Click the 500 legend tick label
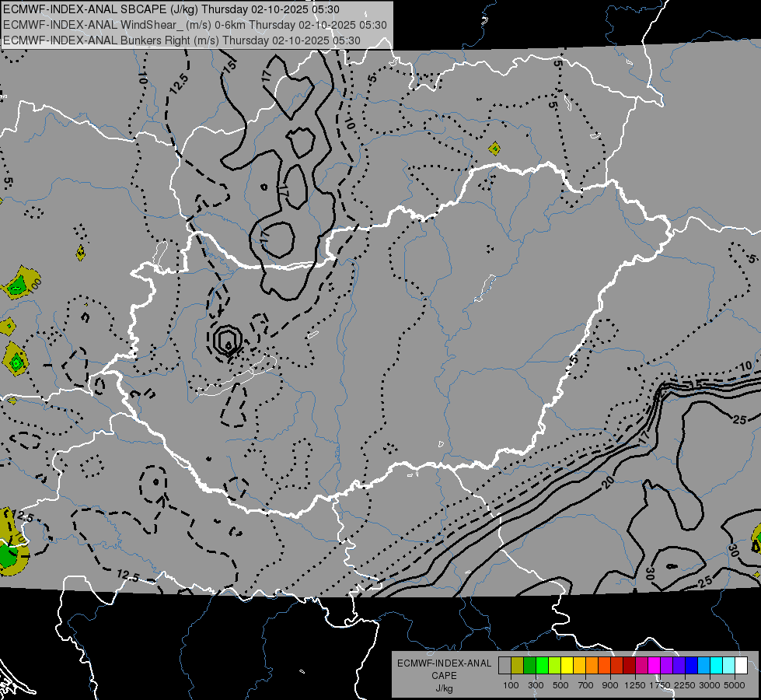The image size is (761, 700). 560,685
